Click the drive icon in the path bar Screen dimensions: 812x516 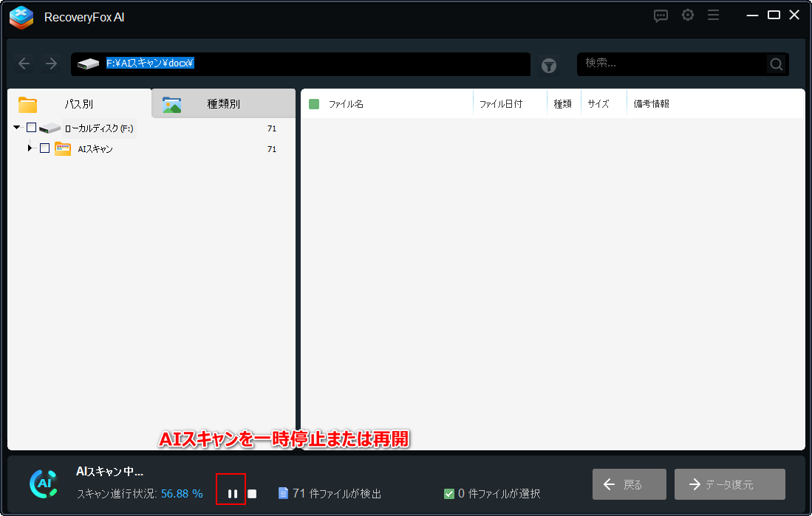(88, 63)
